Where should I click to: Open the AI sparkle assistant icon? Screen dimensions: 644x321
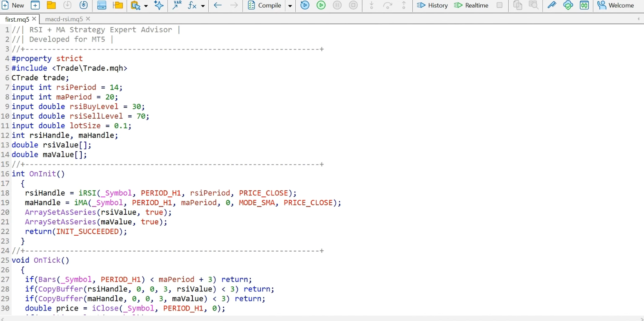159,5
